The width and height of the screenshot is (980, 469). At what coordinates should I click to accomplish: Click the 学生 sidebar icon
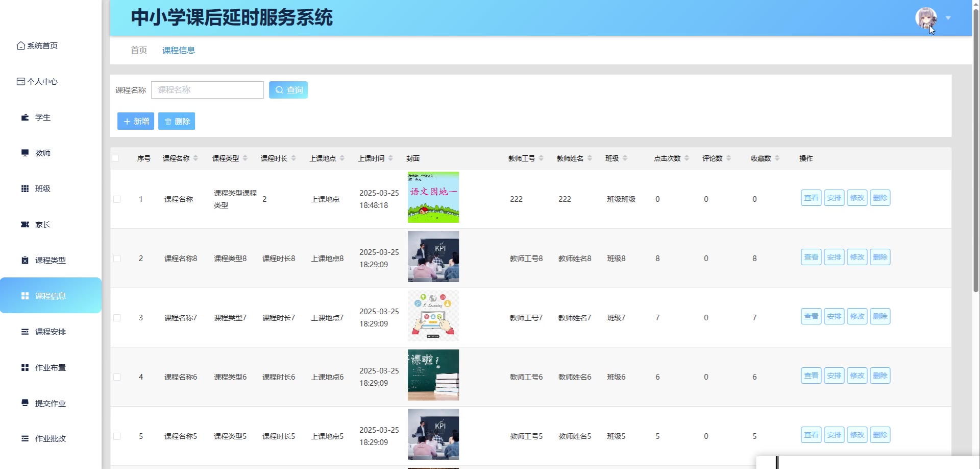pos(25,118)
